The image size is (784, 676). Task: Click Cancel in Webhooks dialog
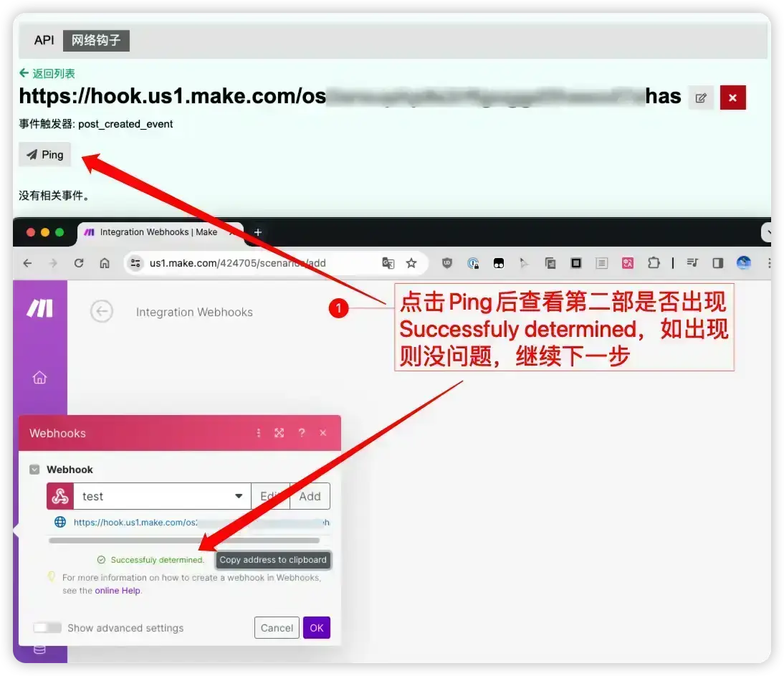277,627
